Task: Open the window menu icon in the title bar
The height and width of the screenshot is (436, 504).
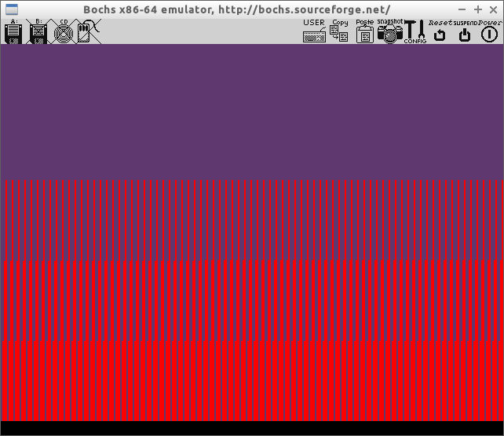Action: [12, 9]
